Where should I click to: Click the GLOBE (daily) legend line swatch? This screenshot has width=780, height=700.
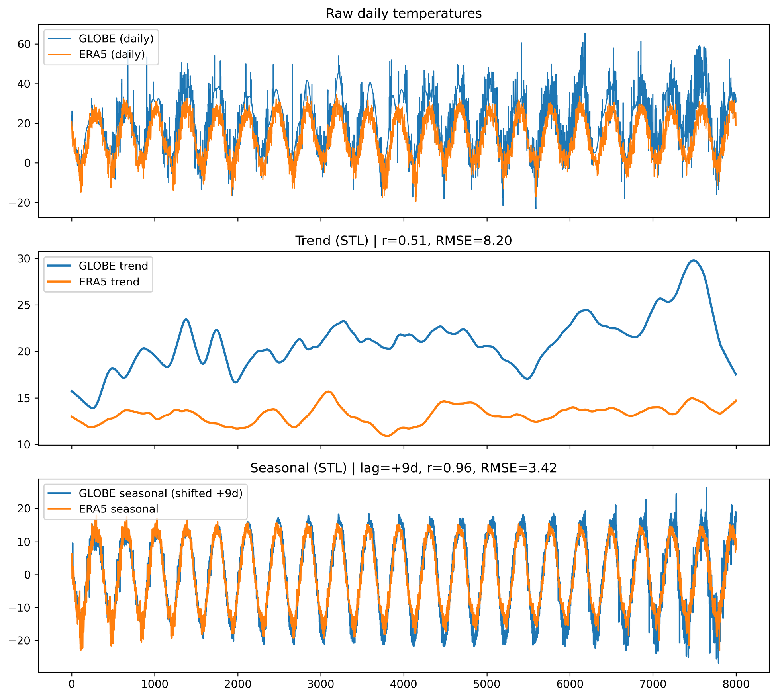pos(59,39)
